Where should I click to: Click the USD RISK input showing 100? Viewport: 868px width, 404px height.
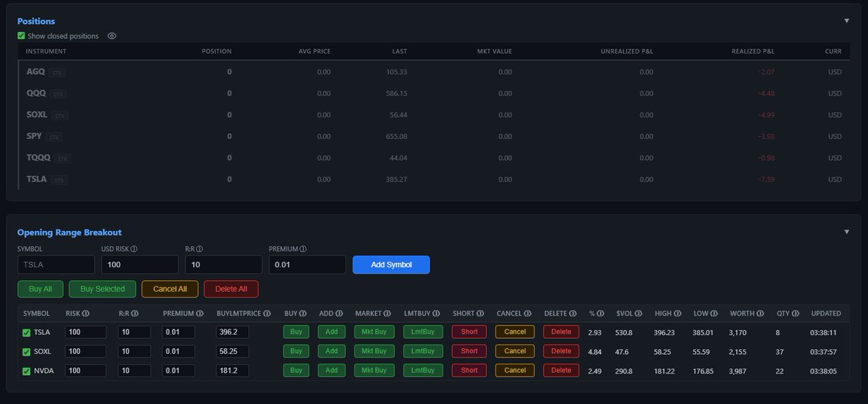pos(140,265)
